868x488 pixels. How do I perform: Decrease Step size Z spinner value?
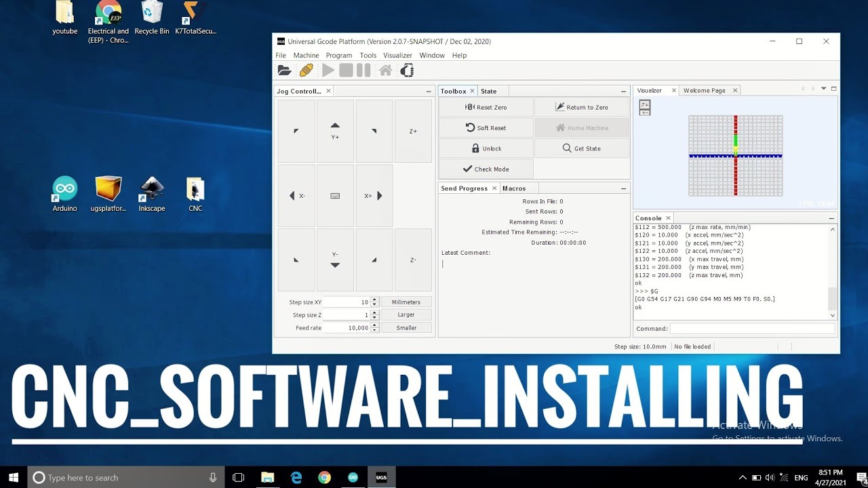click(375, 317)
